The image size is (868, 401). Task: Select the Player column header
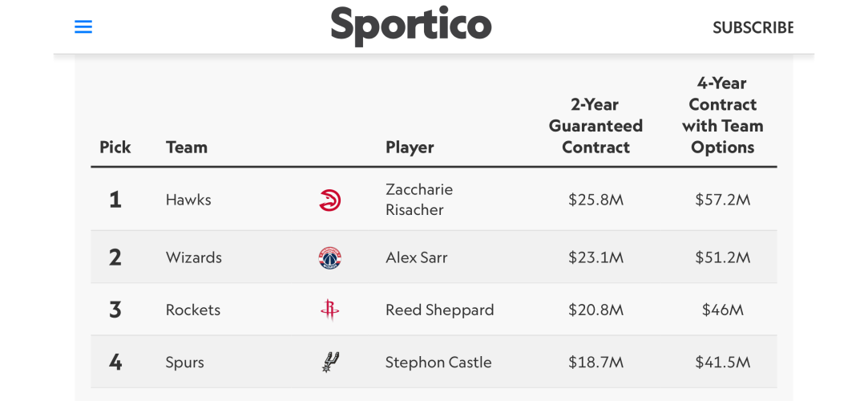tap(410, 148)
